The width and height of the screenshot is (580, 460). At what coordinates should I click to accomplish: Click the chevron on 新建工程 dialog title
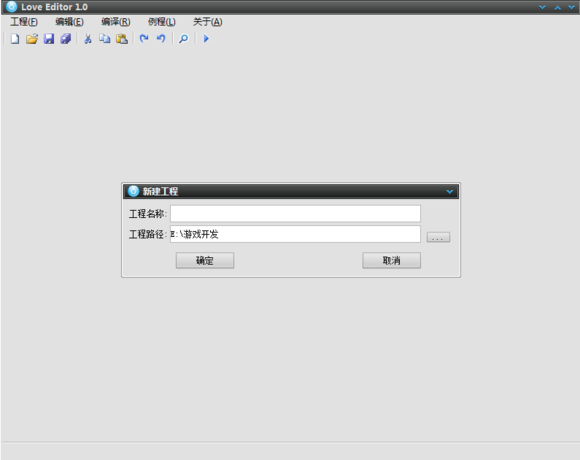(x=449, y=192)
